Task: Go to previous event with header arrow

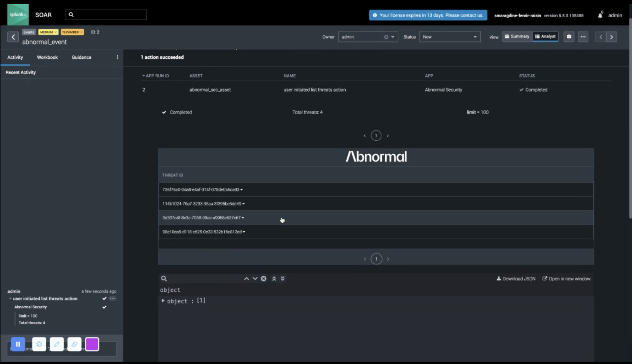Action: [x=601, y=37]
